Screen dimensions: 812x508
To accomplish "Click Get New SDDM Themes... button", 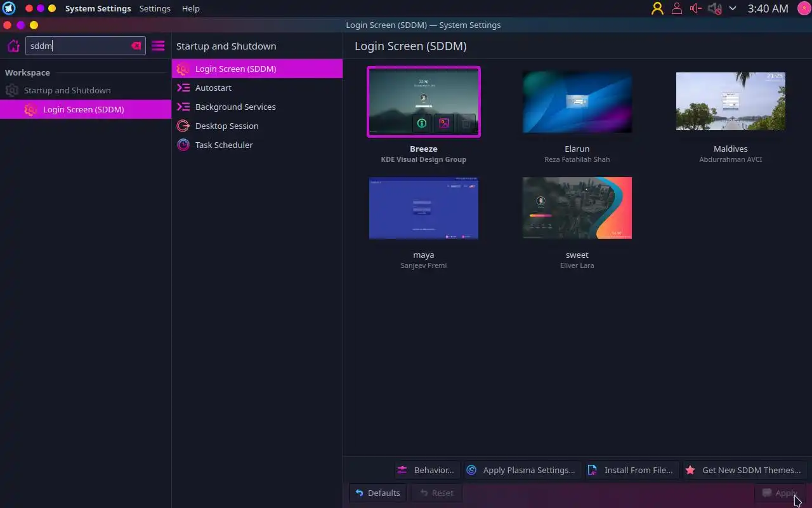I will (x=745, y=470).
